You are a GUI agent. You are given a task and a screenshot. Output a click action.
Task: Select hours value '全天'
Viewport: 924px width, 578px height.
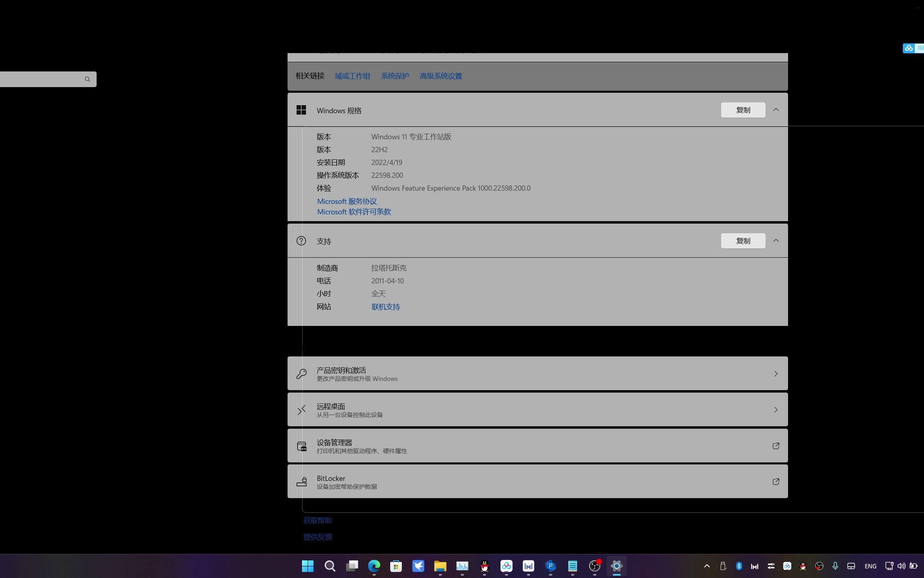(x=379, y=293)
